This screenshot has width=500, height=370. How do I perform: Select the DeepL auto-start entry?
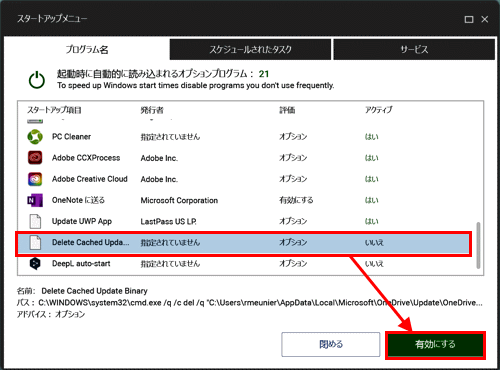[81, 263]
